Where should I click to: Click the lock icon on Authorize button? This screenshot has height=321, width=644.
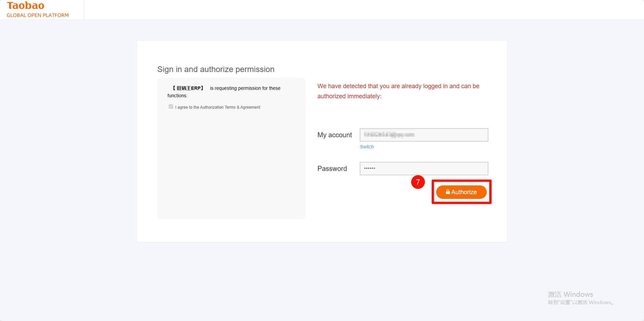[448, 192]
